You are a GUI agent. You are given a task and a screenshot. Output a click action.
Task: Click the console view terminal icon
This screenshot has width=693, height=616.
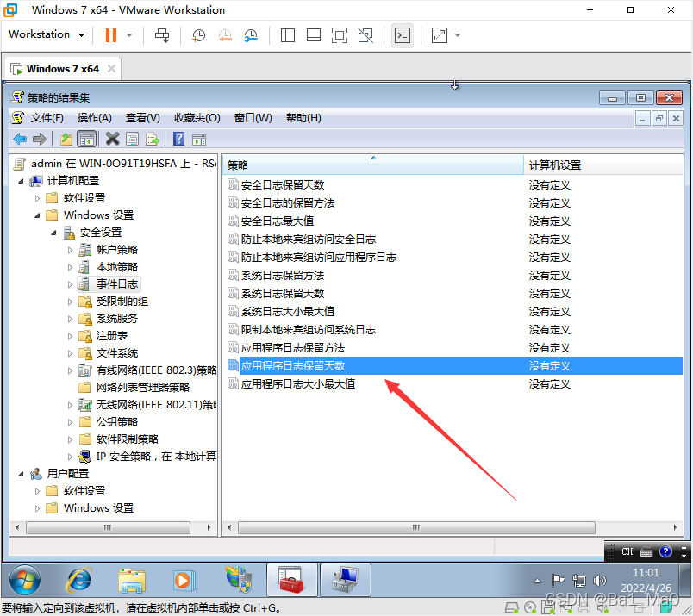403,35
